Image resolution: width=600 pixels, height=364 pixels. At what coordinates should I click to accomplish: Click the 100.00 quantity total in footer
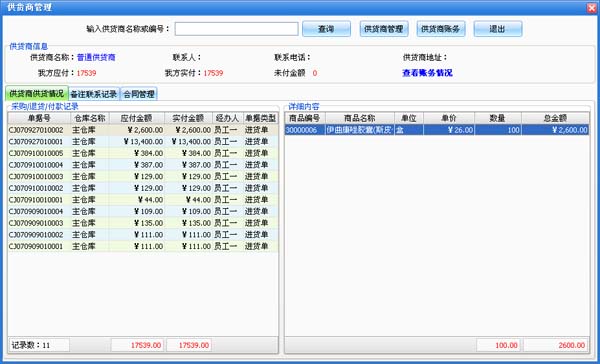499,345
